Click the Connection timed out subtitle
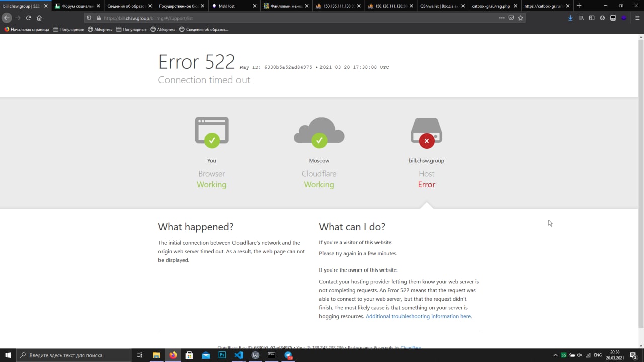 click(204, 80)
